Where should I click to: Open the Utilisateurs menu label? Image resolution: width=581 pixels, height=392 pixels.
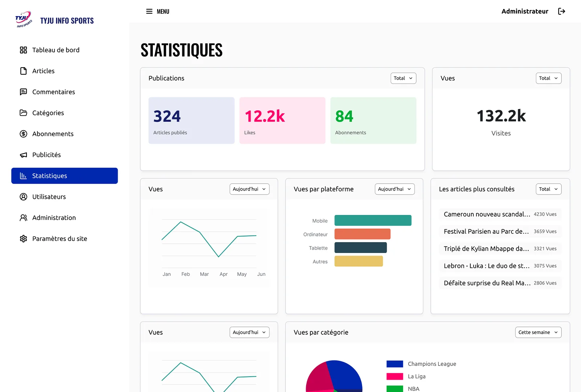point(49,197)
